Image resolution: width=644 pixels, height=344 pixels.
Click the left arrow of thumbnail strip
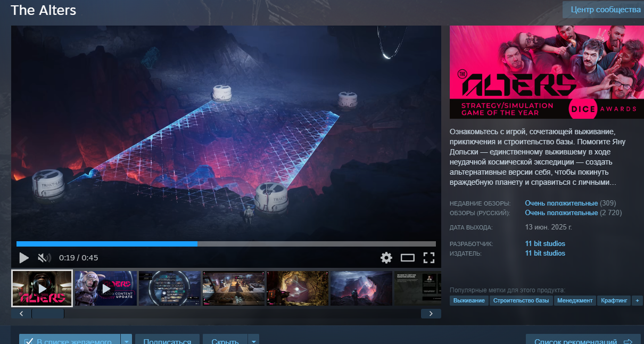click(21, 314)
